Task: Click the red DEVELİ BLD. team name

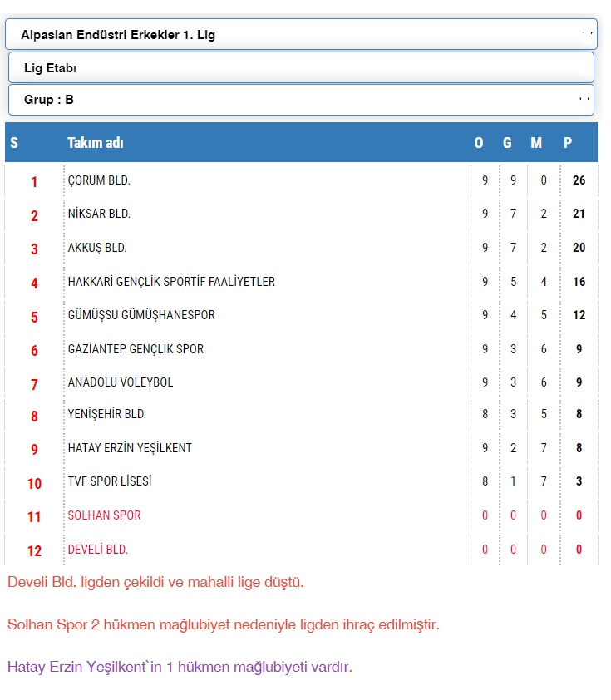Action: click(x=98, y=550)
